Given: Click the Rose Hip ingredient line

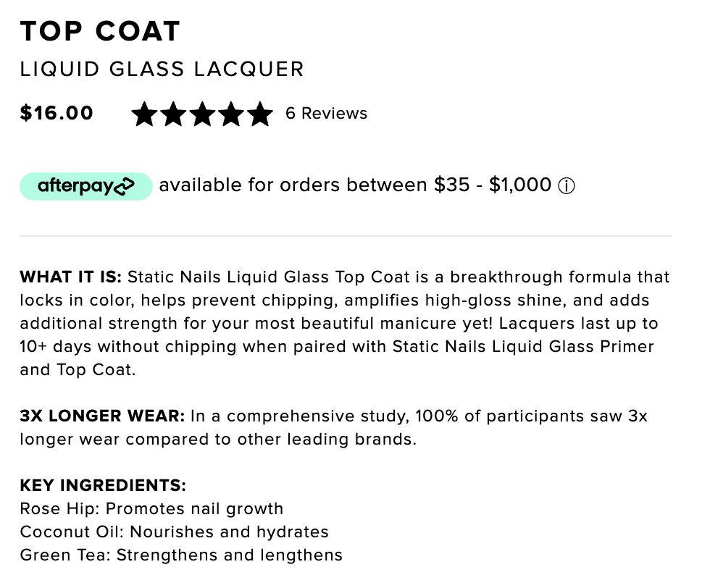Looking at the screenshot, I should point(151,509).
